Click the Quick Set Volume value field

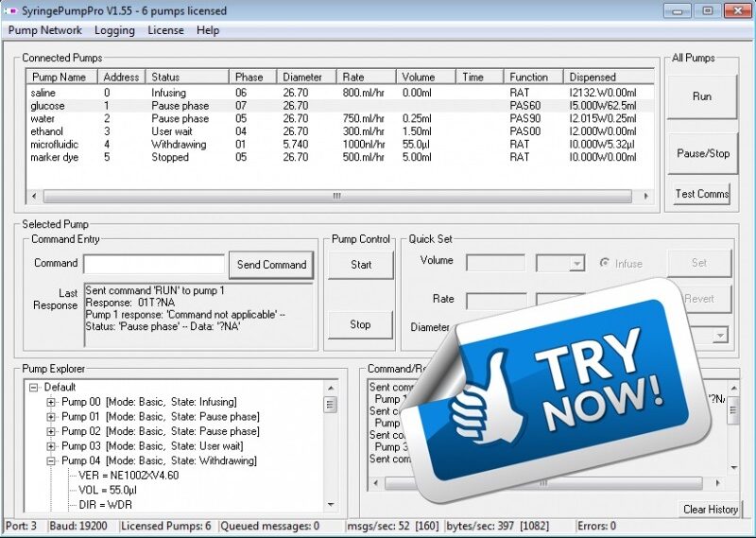coord(495,264)
